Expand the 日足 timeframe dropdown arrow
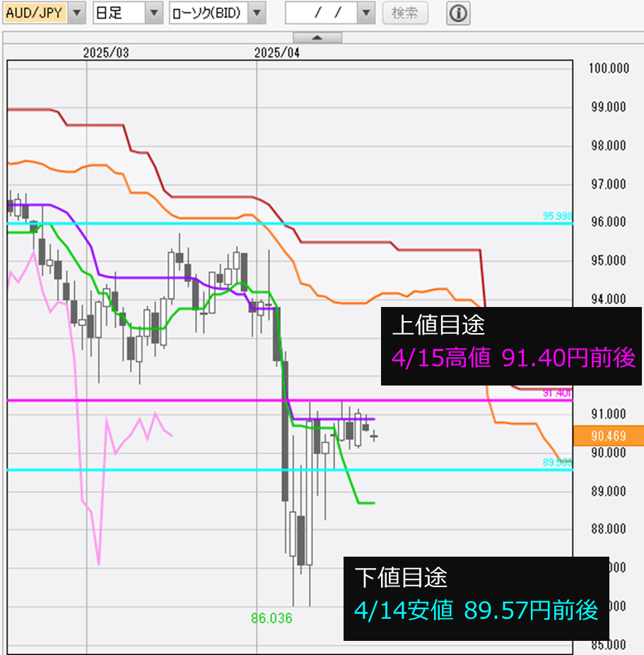The height and width of the screenshot is (655, 644). (x=153, y=13)
